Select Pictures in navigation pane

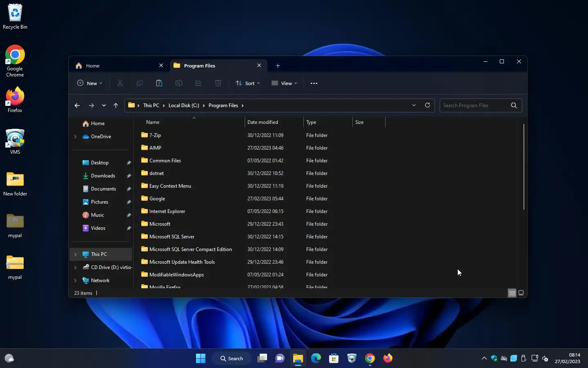[x=100, y=202]
